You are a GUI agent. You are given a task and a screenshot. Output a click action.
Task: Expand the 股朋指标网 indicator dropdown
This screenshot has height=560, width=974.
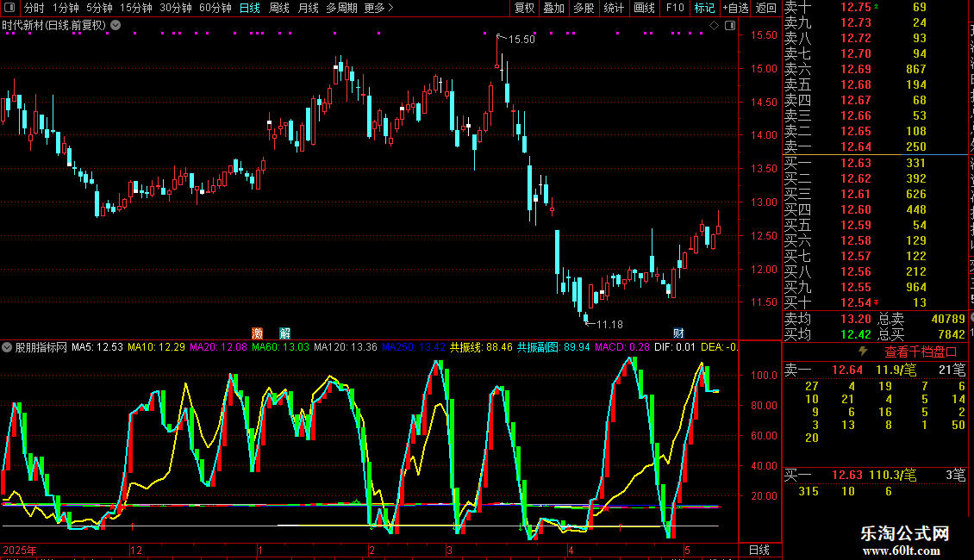click(x=7, y=347)
